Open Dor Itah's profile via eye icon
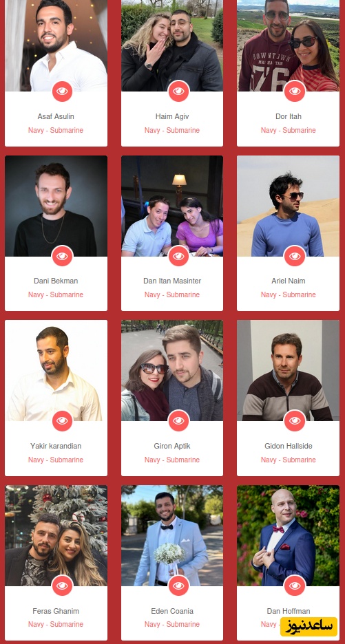345x644 pixels. (x=295, y=92)
